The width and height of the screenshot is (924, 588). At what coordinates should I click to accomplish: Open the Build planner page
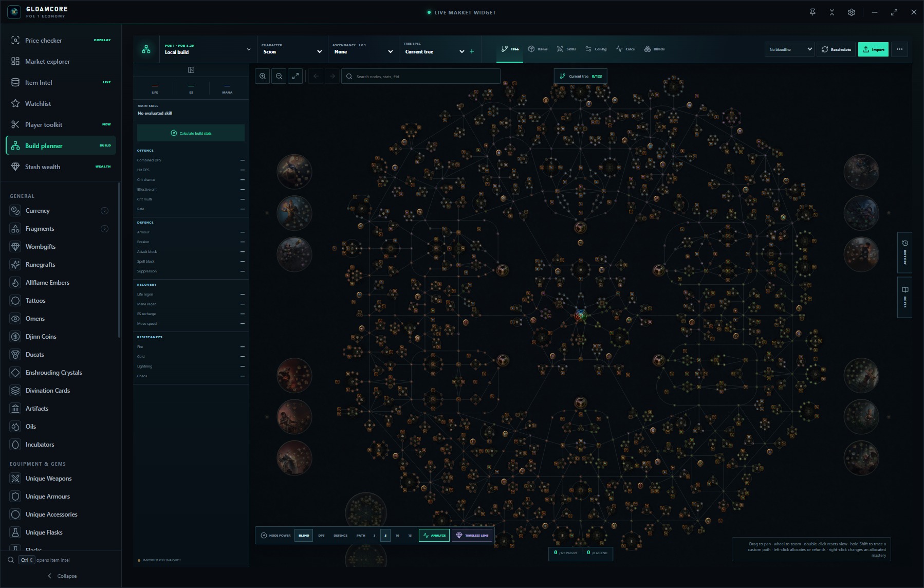coord(61,145)
